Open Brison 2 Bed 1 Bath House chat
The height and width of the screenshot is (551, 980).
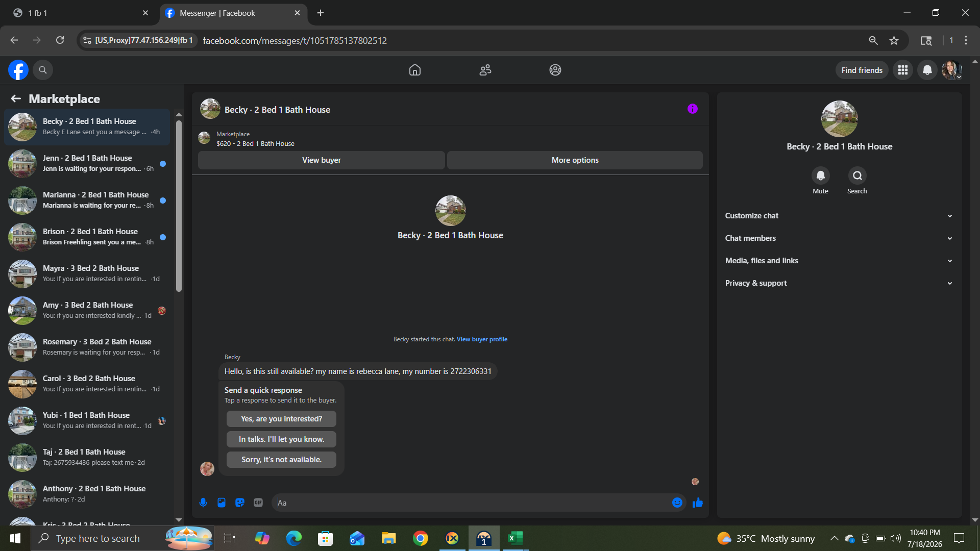click(87, 237)
